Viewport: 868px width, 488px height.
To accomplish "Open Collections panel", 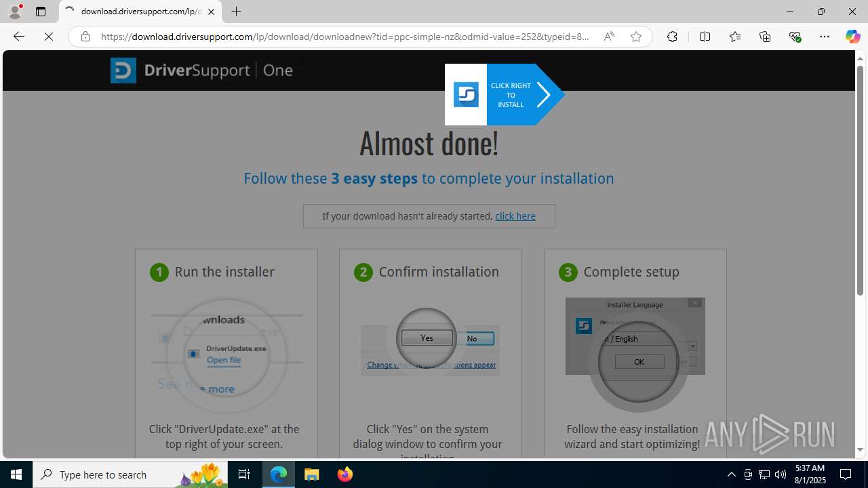I will tap(765, 37).
